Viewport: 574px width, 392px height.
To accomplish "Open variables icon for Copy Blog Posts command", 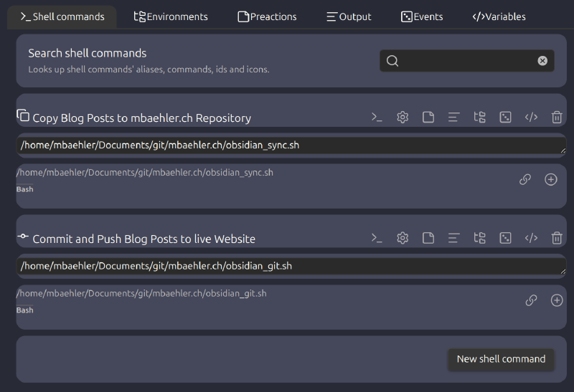I will (531, 118).
